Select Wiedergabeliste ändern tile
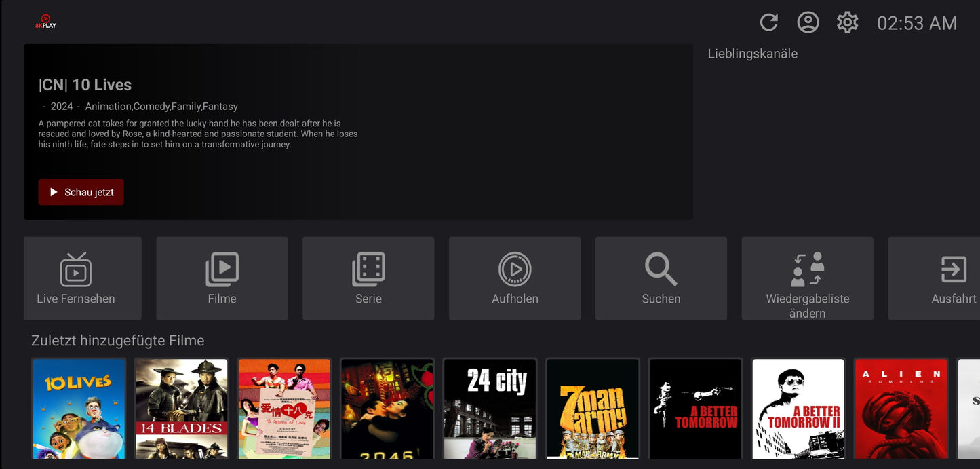The image size is (980, 469). click(x=808, y=278)
